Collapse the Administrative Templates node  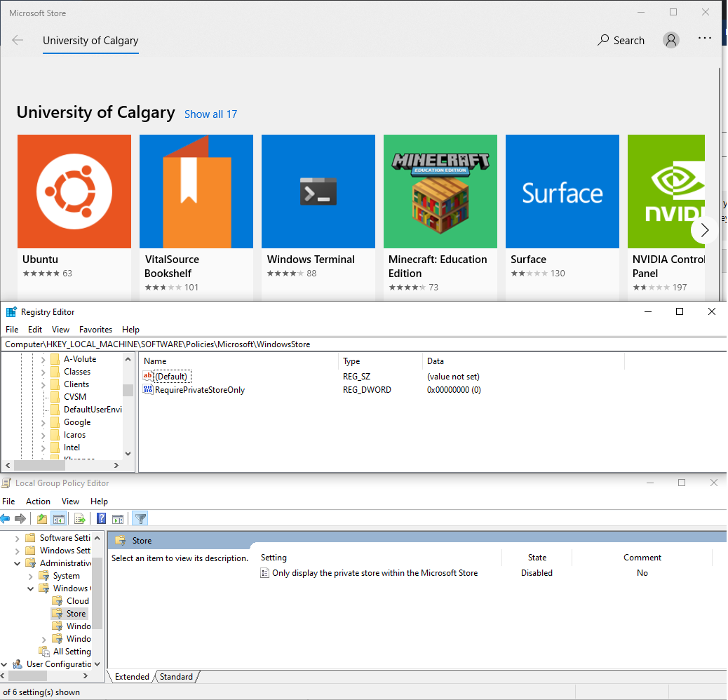tap(17, 563)
